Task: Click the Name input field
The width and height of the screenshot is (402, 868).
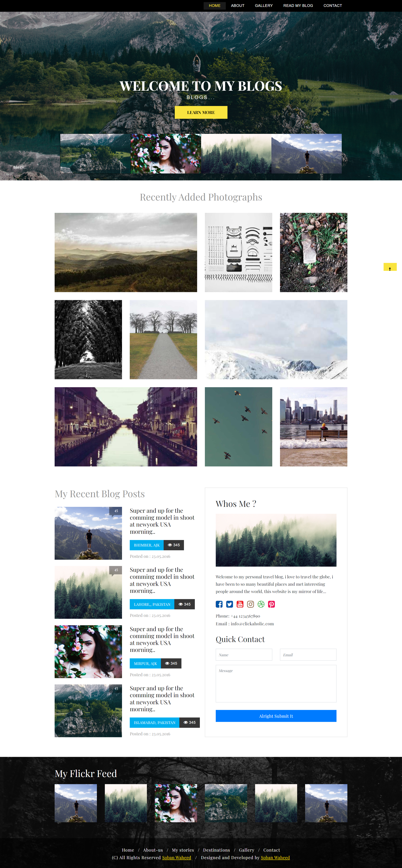Action: click(244, 655)
